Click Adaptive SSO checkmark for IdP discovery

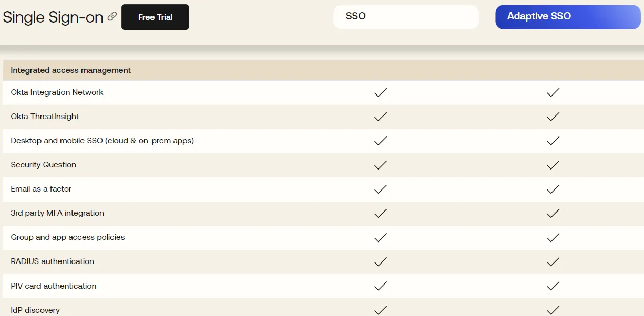click(553, 310)
